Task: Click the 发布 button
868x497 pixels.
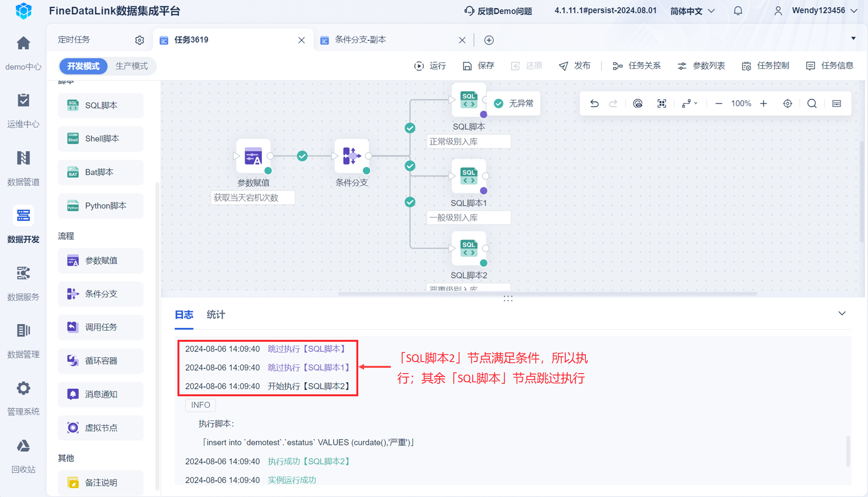Action: coord(574,66)
